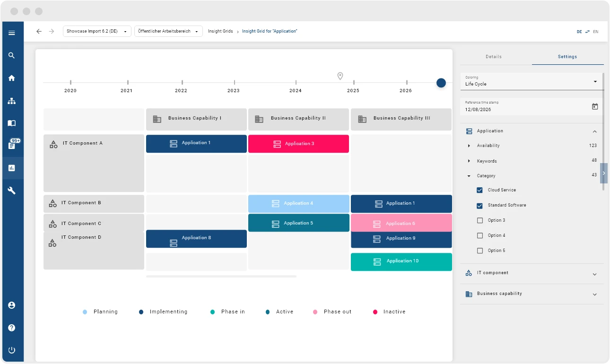Navigate forward with the right arrow

click(x=52, y=31)
